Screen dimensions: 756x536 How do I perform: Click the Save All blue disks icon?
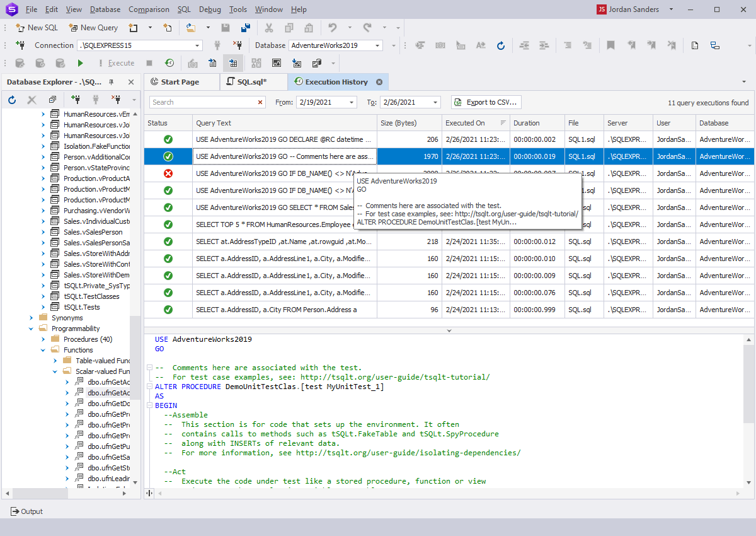pos(246,28)
